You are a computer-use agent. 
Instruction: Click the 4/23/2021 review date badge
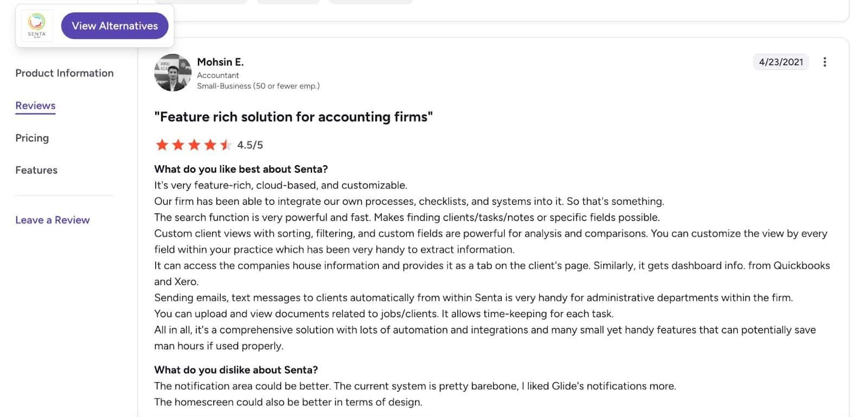781,62
